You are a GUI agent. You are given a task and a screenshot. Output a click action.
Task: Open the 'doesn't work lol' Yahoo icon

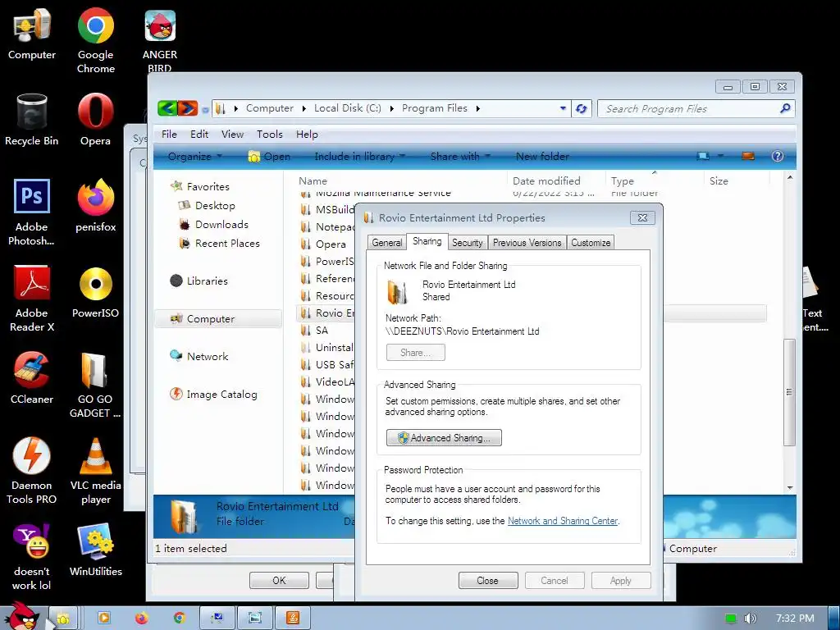pyautogui.click(x=32, y=557)
